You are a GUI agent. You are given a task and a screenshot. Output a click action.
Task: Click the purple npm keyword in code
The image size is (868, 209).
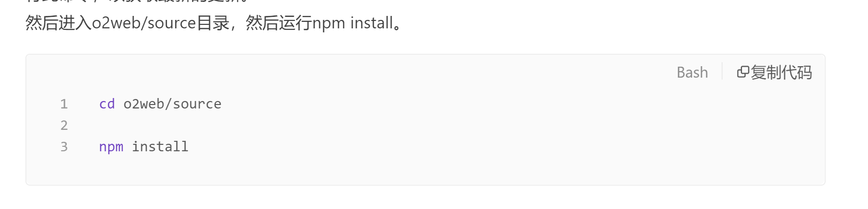(111, 147)
